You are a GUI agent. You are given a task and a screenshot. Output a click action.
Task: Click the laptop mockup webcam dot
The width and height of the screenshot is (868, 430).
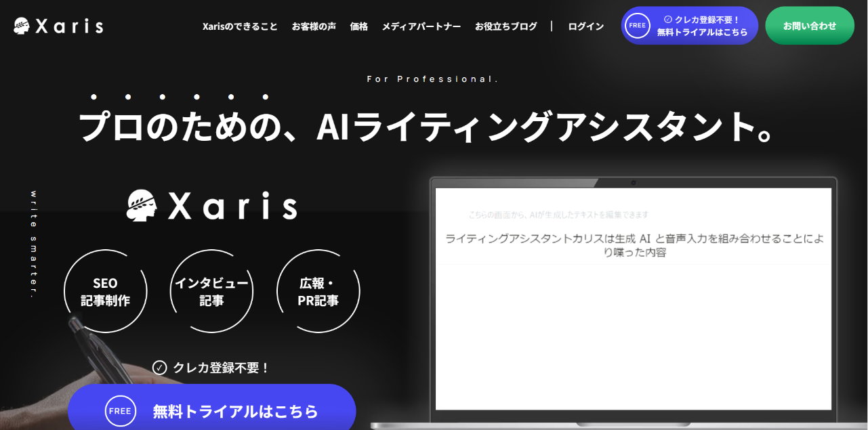click(x=633, y=183)
